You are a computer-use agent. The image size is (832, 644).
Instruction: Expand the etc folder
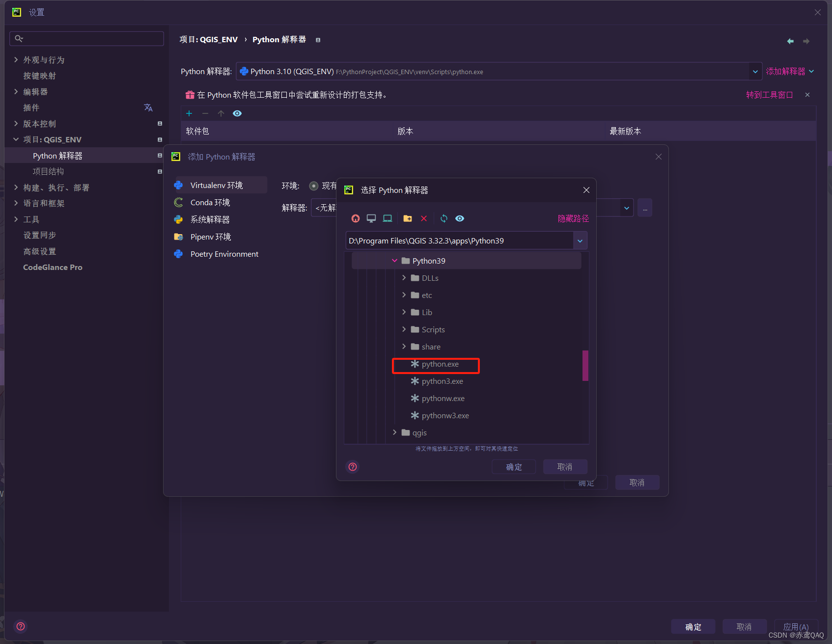tap(404, 295)
